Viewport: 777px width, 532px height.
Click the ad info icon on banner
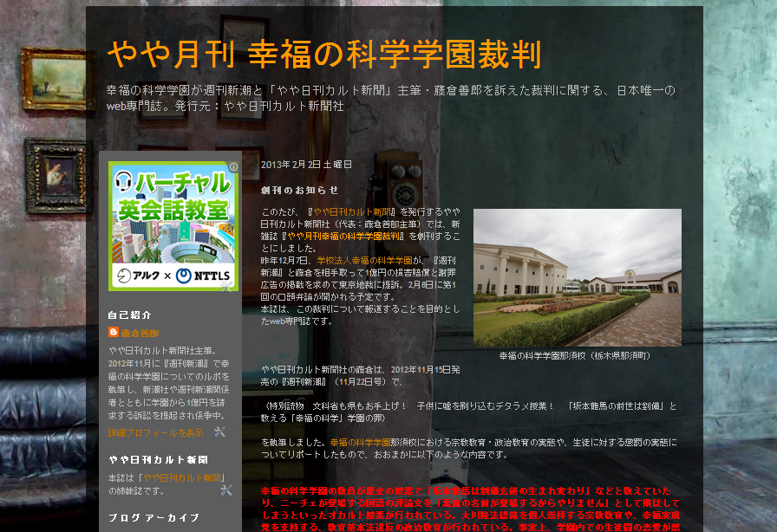tap(233, 167)
